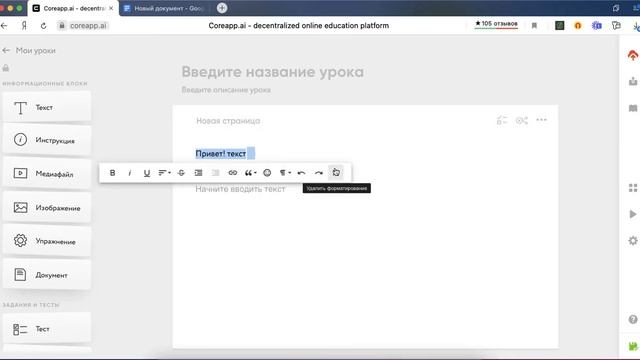Open the grid view in right sidebar
Viewport: 640px width, 360px height.
click(633, 188)
